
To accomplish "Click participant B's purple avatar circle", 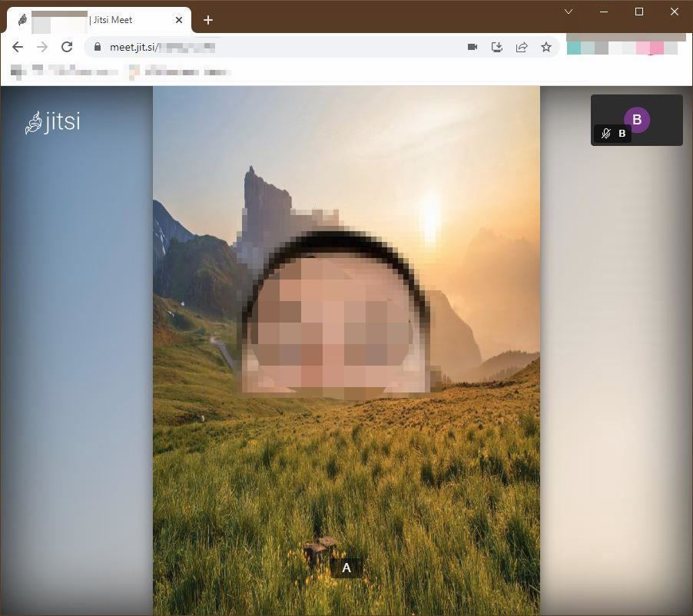I will (637, 120).
